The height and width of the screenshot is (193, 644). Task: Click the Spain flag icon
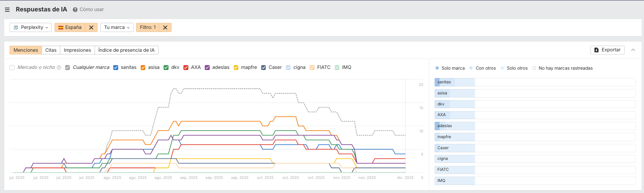click(61, 27)
